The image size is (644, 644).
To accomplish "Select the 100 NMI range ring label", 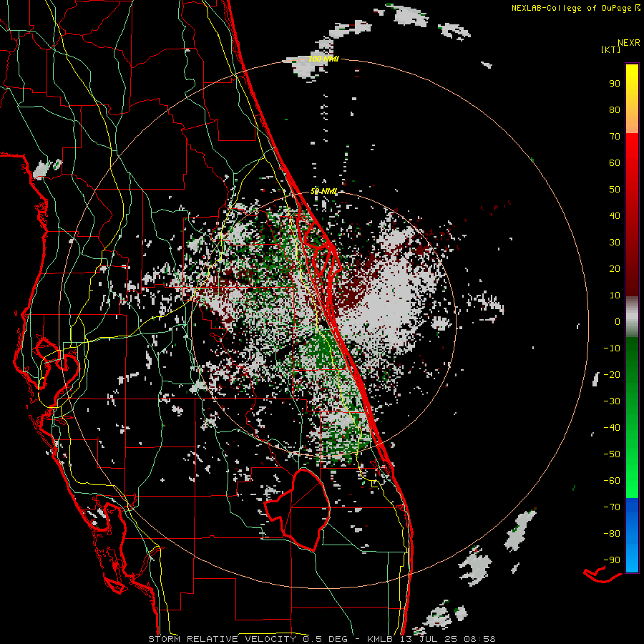I will pos(323,59).
